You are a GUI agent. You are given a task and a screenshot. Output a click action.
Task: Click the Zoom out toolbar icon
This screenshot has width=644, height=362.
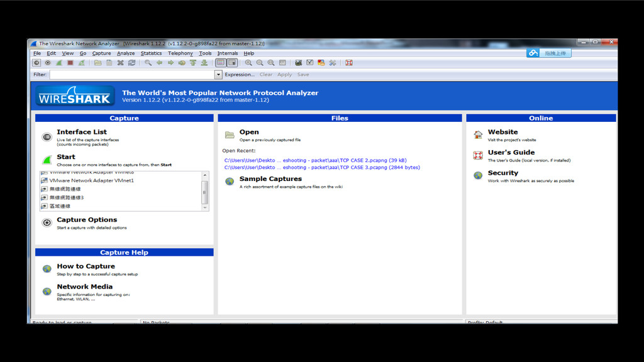260,63
